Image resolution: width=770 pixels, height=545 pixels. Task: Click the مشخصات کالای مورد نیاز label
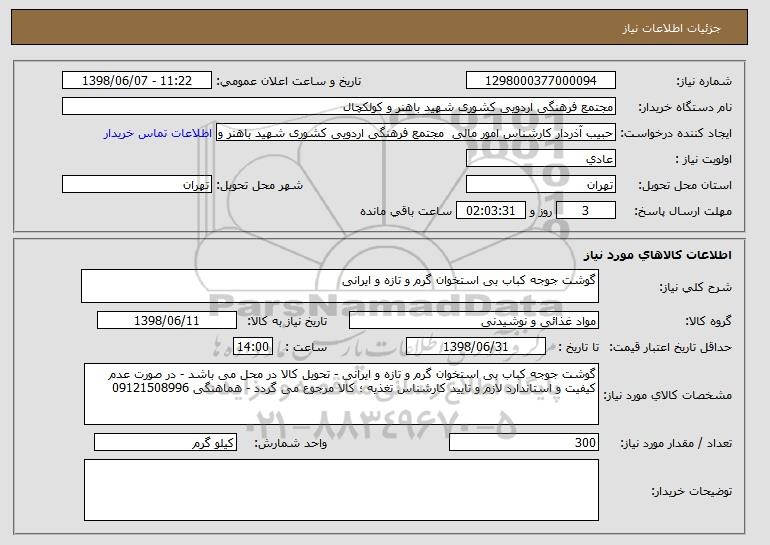coord(667,395)
